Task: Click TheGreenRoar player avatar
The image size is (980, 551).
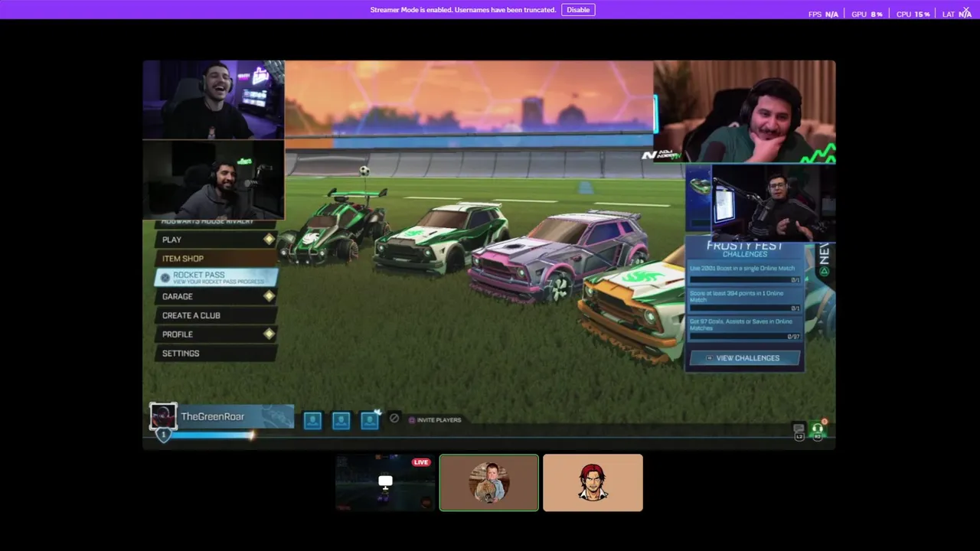Action: (x=163, y=416)
